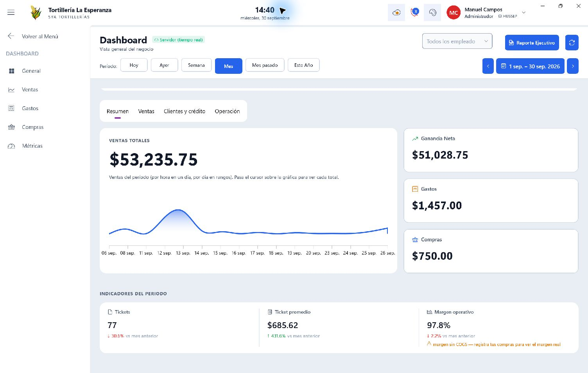Click Volver al Menú link
This screenshot has width=588, height=373.
40,36
